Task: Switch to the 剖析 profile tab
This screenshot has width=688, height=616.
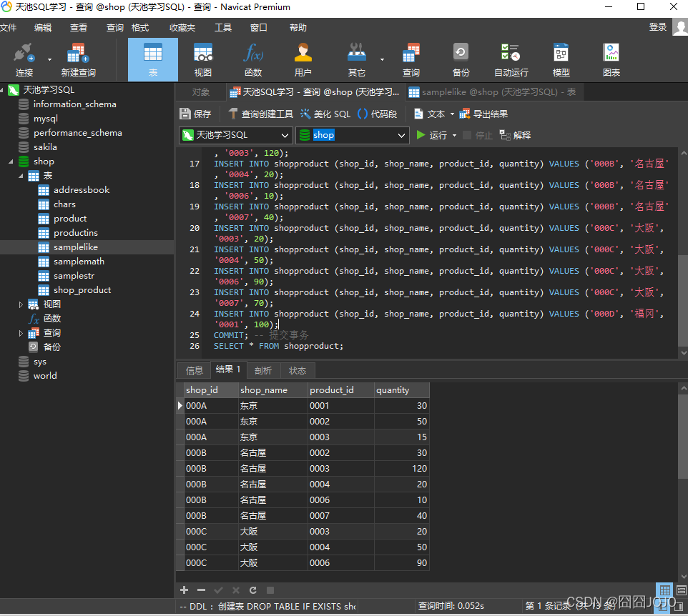Action: pyautogui.click(x=262, y=370)
